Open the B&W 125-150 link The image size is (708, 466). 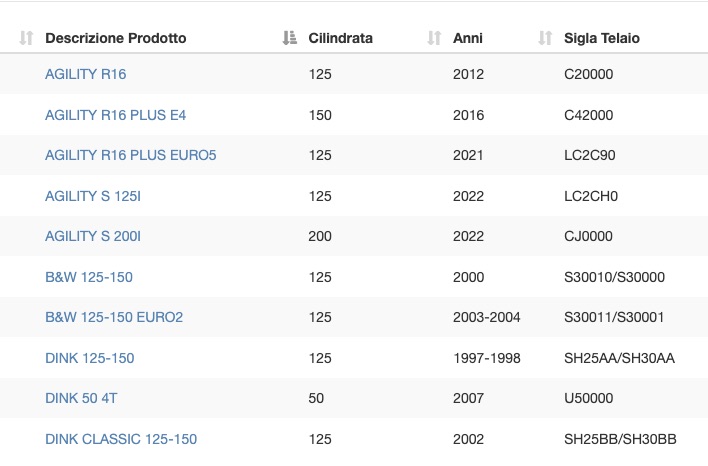89,277
